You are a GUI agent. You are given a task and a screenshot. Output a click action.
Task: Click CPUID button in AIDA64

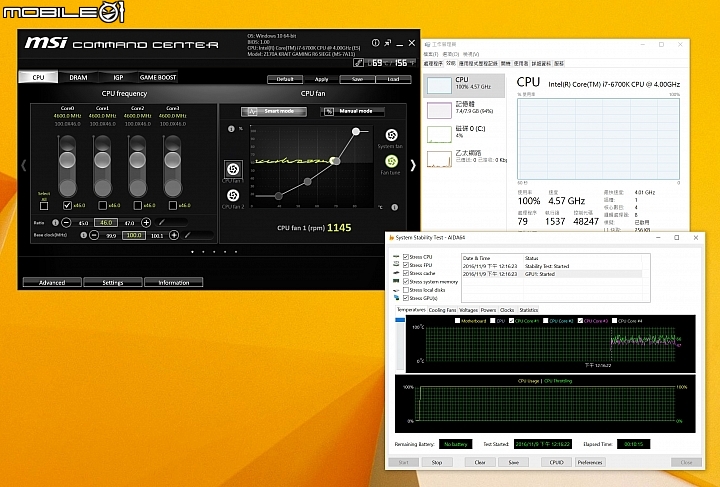coord(556,462)
